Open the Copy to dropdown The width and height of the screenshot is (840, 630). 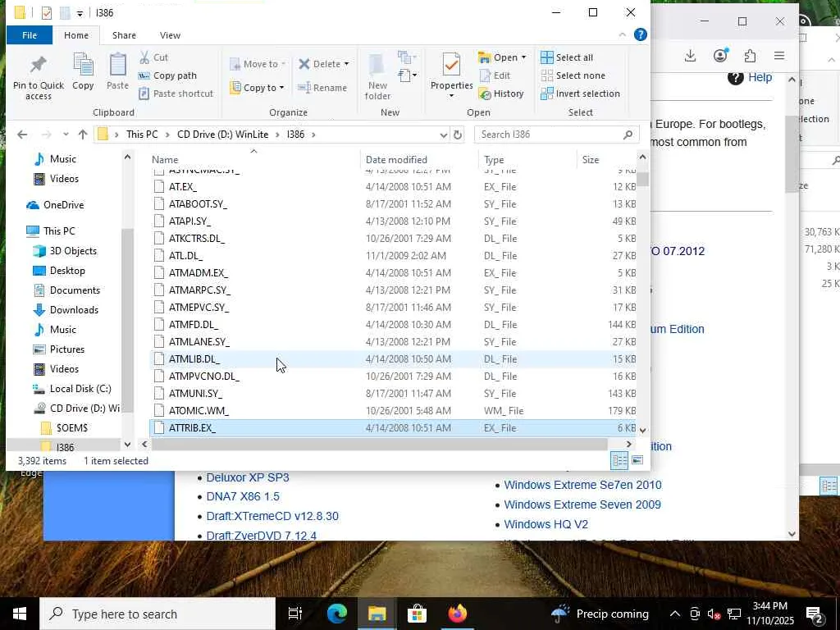[x=257, y=87]
